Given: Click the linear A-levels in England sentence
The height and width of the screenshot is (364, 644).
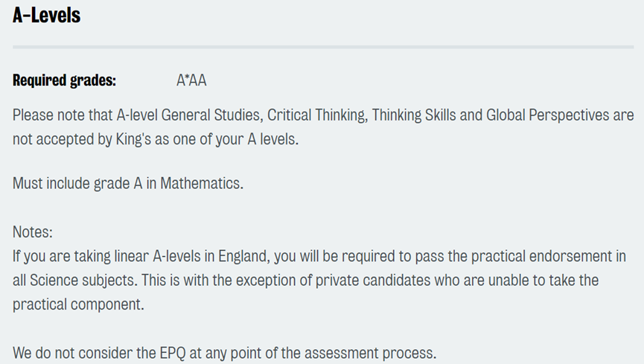Looking at the screenshot, I should pyautogui.click(x=319, y=256).
